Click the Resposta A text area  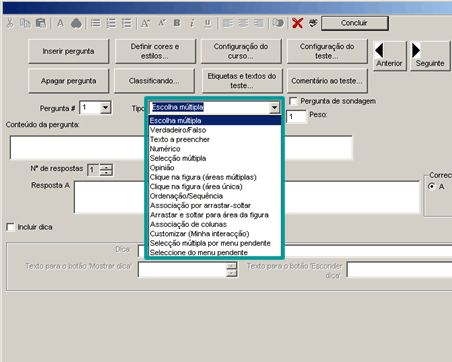247,197
